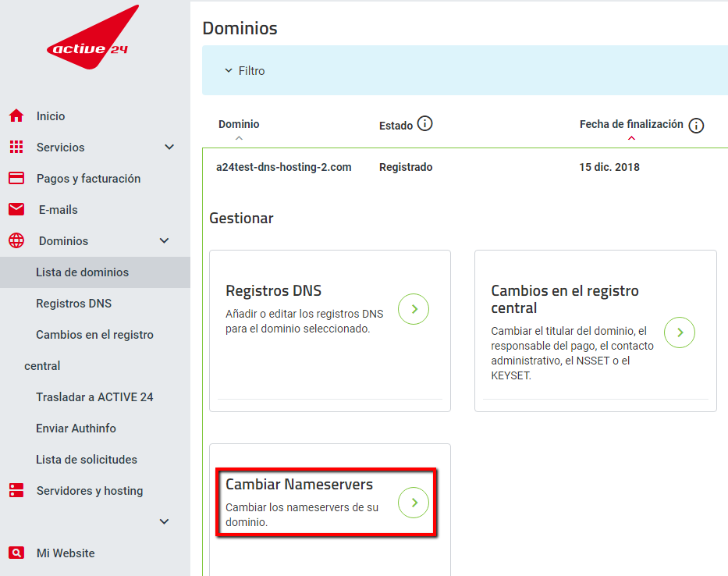Sort by Fecha de finalización red arrow
Image resolution: width=728 pixels, height=576 pixels.
pos(631,138)
